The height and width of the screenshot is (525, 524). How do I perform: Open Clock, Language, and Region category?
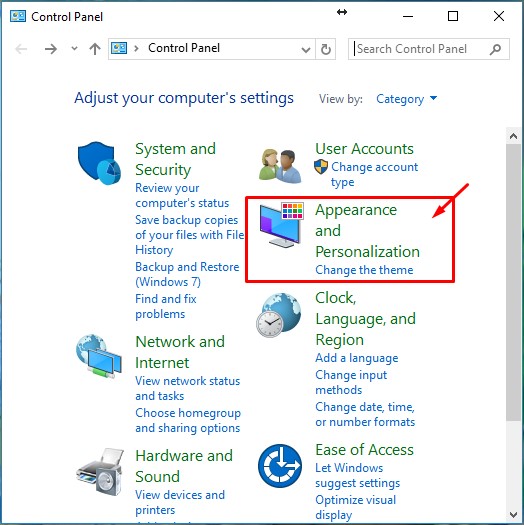click(x=365, y=318)
